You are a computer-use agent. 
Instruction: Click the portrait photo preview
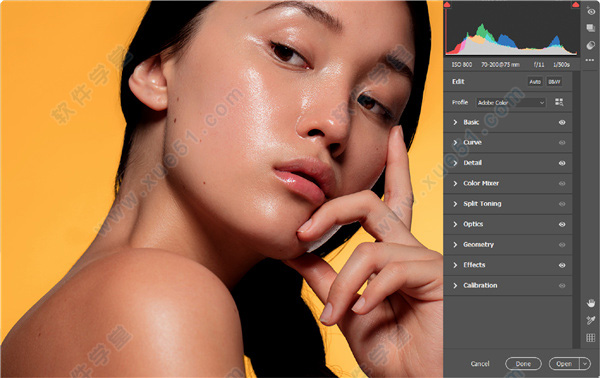click(222, 189)
